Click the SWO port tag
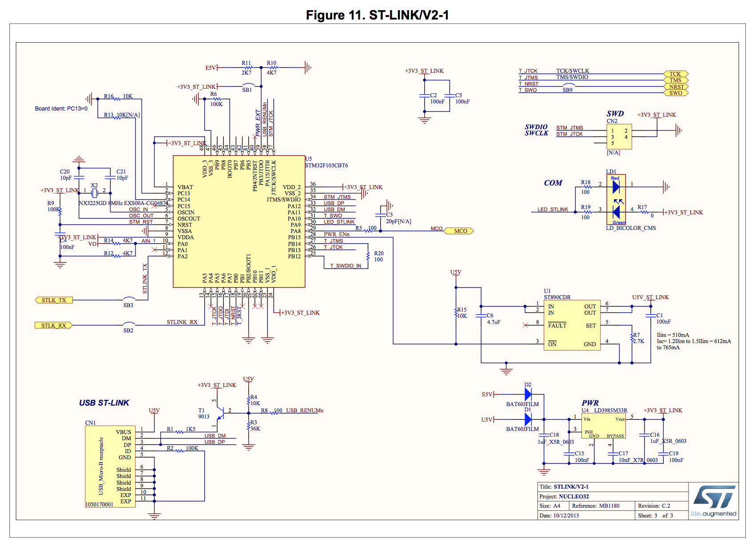This screenshot has height=545, width=756. (676, 93)
